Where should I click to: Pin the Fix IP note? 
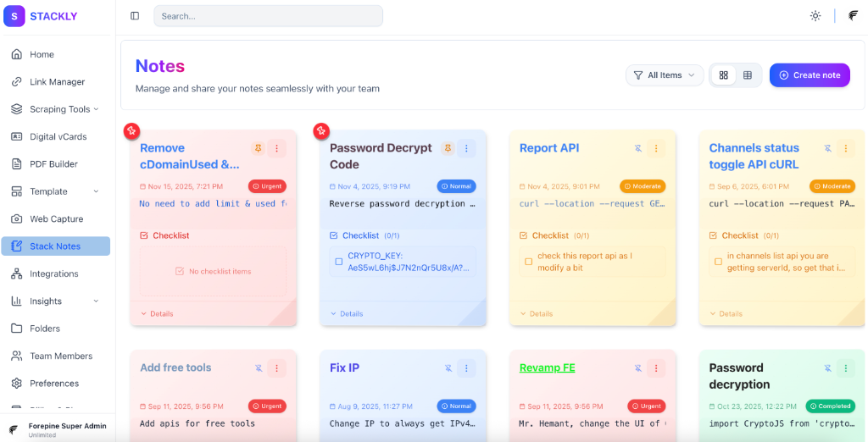[448, 367]
